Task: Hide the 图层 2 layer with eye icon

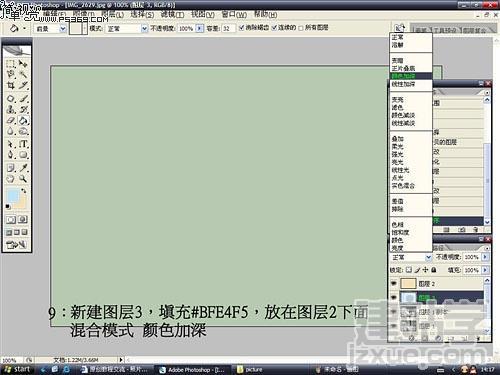Action: [x=394, y=283]
